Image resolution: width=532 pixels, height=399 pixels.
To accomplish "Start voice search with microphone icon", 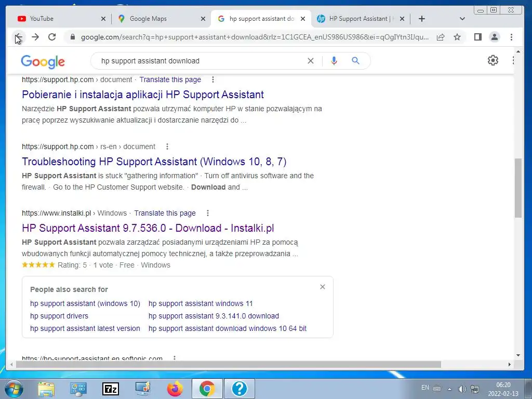I will coord(334,61).
